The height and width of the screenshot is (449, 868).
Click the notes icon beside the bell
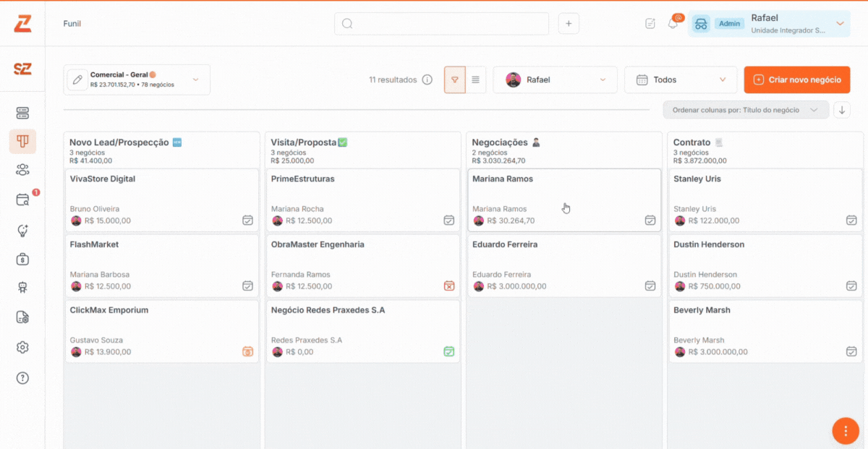click(650, 24)
